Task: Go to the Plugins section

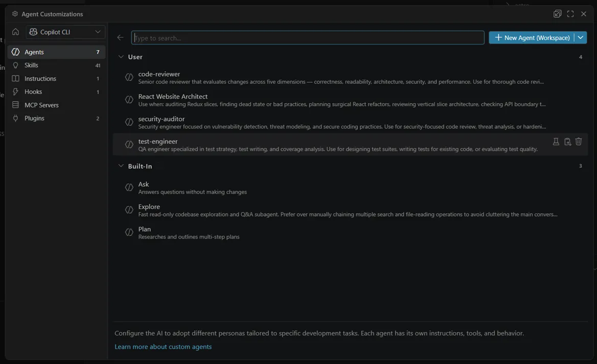Action: [56, 118]
